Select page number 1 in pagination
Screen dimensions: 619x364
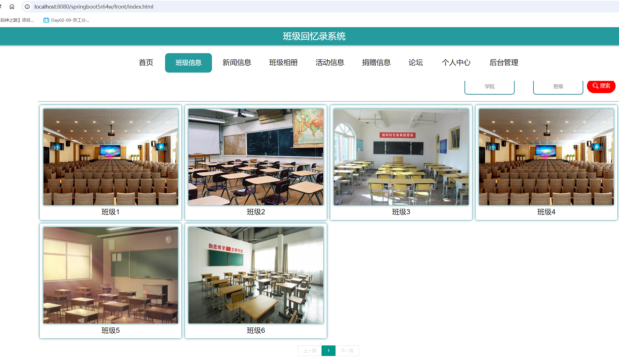(x=328, y=351)
